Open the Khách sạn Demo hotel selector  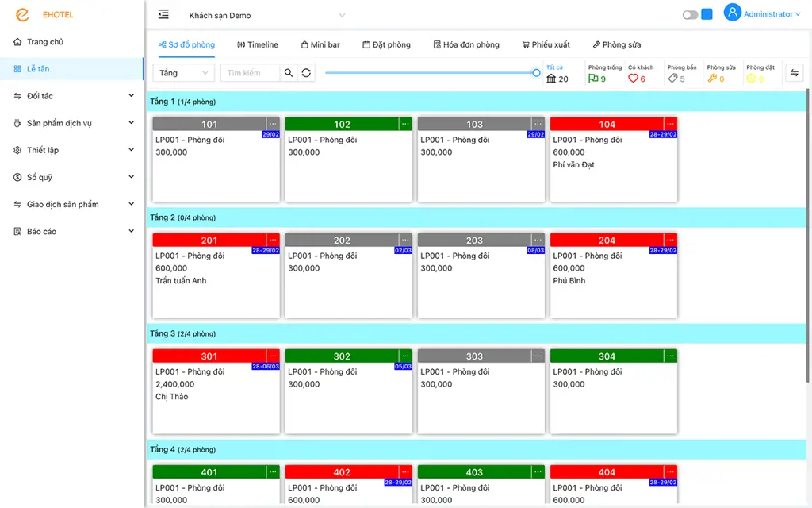tap(266, 16)
